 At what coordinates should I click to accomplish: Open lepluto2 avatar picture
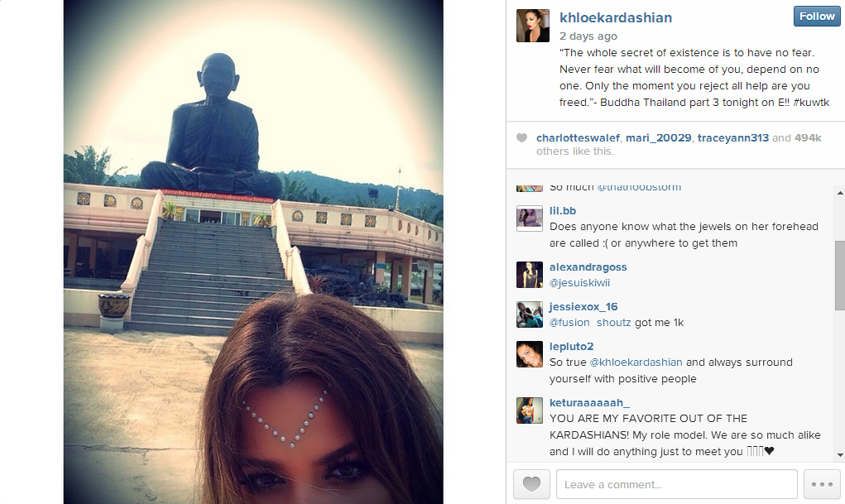click(529, 354)
